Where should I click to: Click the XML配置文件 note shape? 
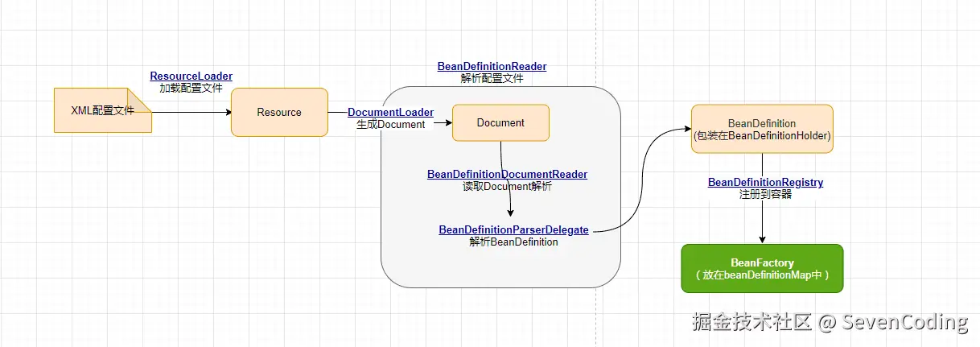click(x=102, y=110)
